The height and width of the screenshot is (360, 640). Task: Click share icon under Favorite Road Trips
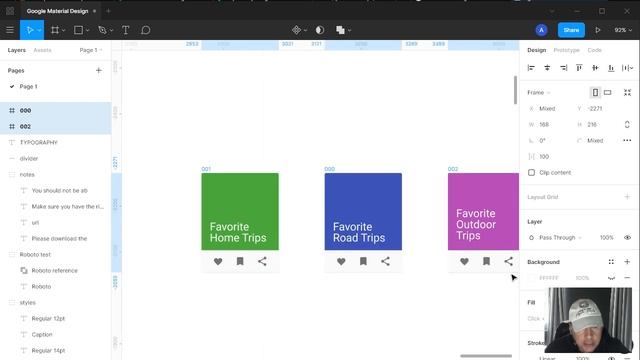tap(385, 261)
